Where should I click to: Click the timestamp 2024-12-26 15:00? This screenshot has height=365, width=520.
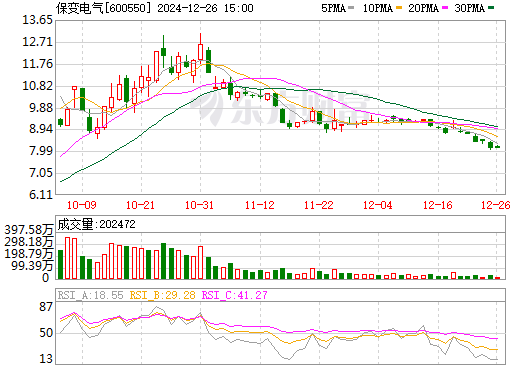(x=205, y=8)
